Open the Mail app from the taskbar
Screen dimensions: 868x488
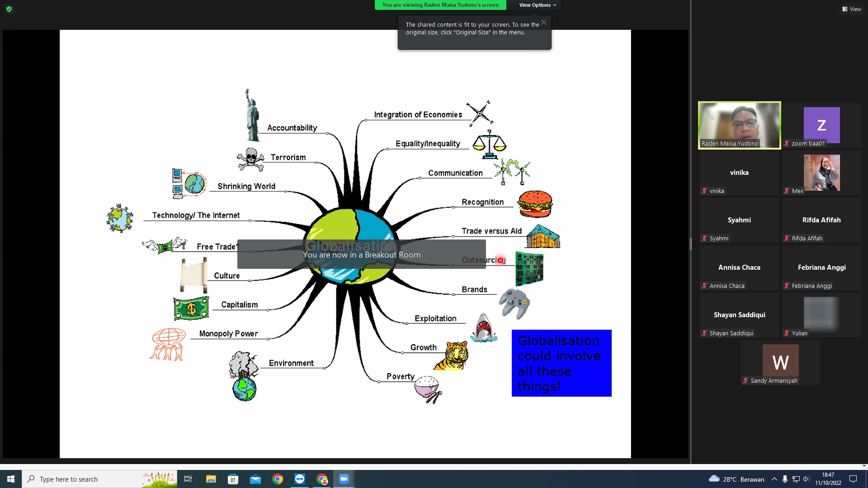click(x=255, y=479)
